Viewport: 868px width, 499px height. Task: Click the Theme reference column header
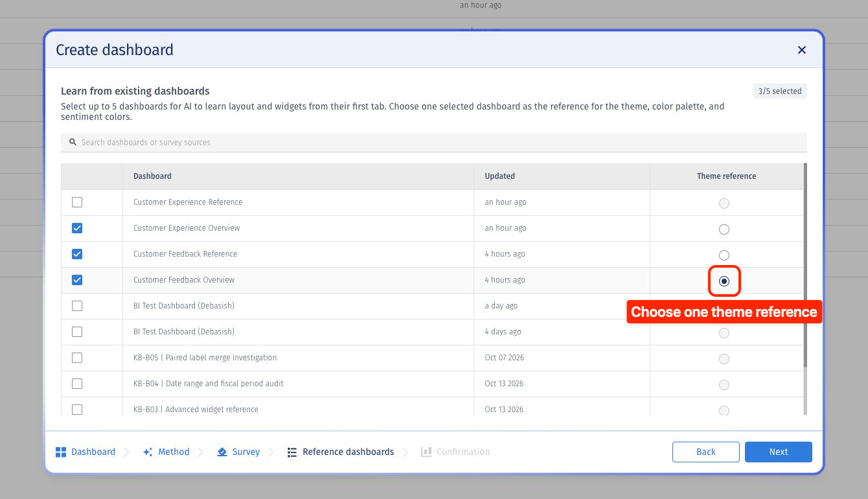point(727,176)
